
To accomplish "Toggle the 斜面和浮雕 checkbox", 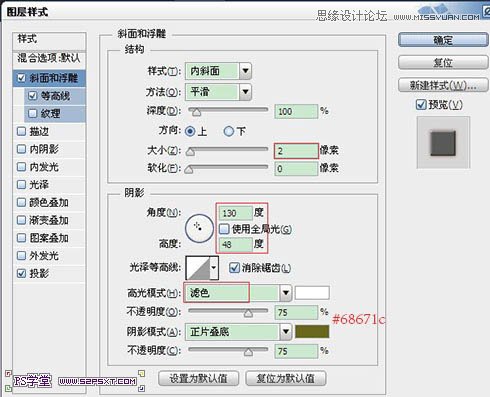I will coord(21,78).
